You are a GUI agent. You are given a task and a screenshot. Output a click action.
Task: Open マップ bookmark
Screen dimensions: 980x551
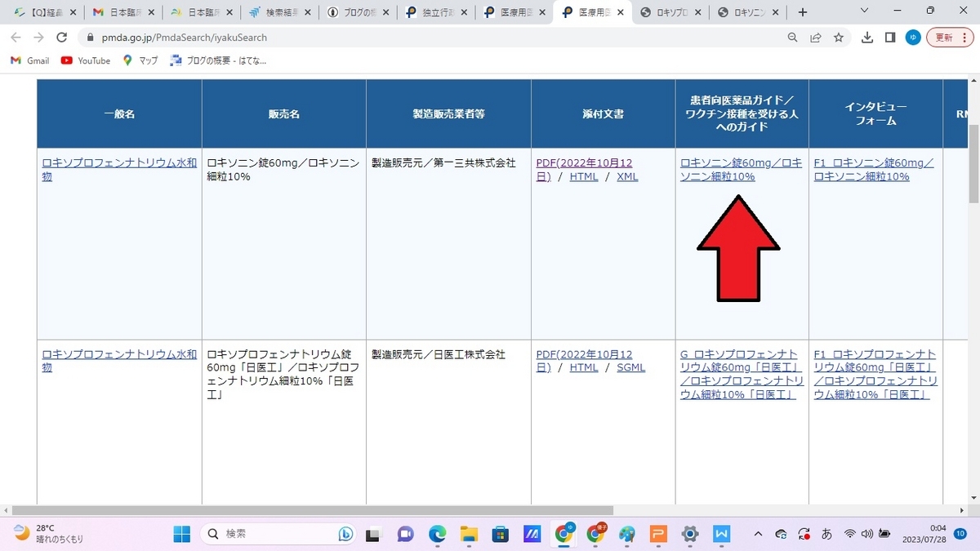[x=140, y=60]
